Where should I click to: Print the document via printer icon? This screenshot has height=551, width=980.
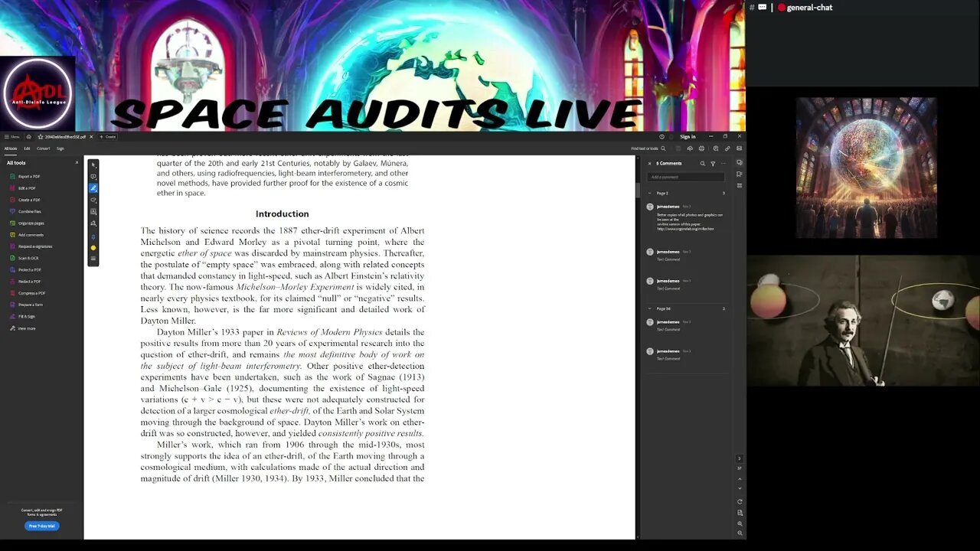702,148
